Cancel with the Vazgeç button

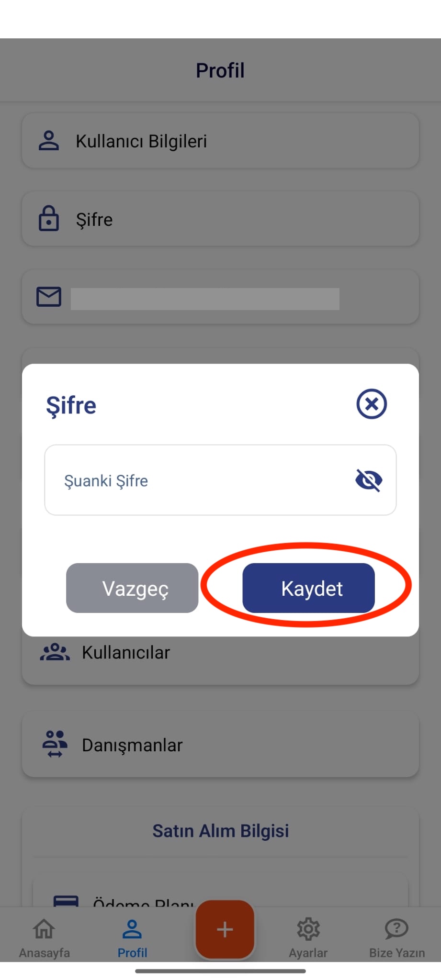click(x=132, y=588)
